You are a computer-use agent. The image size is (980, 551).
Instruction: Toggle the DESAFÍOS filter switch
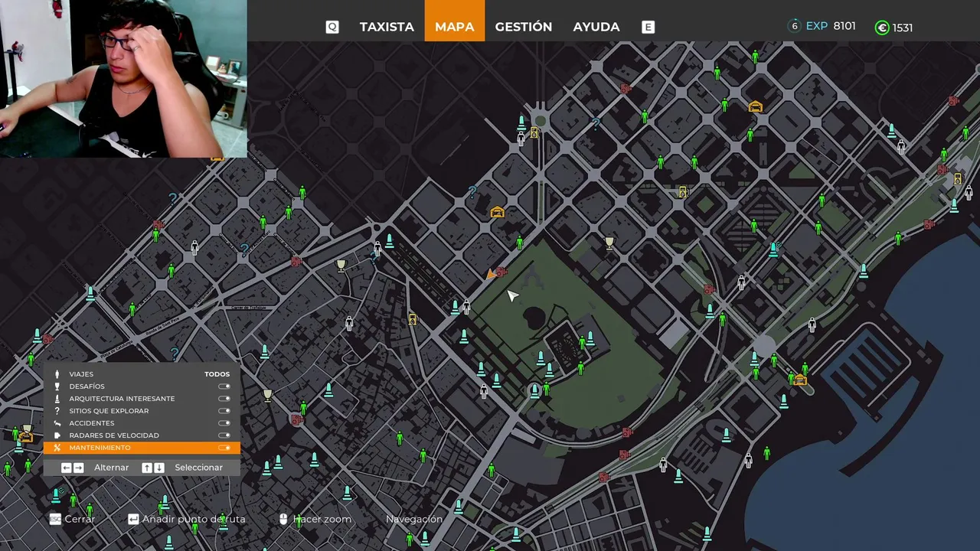pos(224,386)
